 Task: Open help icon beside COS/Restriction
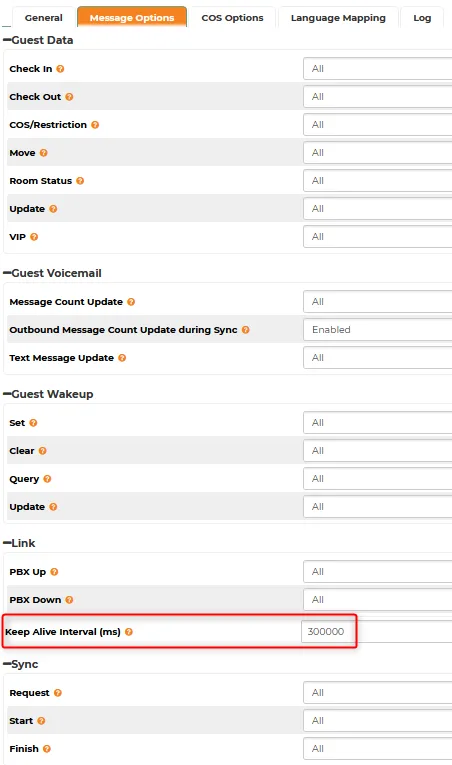pyautogui.click(x=95, y=125)
